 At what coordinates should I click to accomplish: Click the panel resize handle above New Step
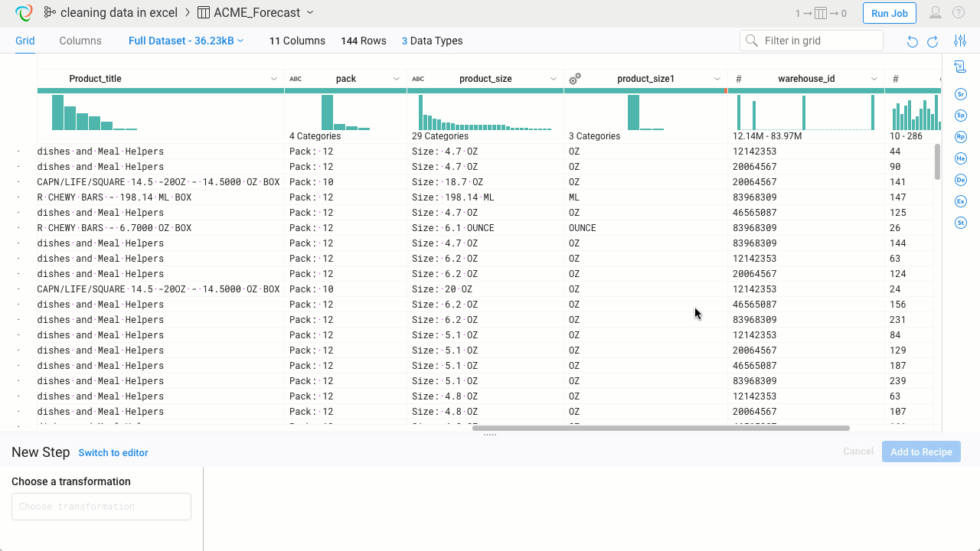pyautogui.click(x=490, y=435)
